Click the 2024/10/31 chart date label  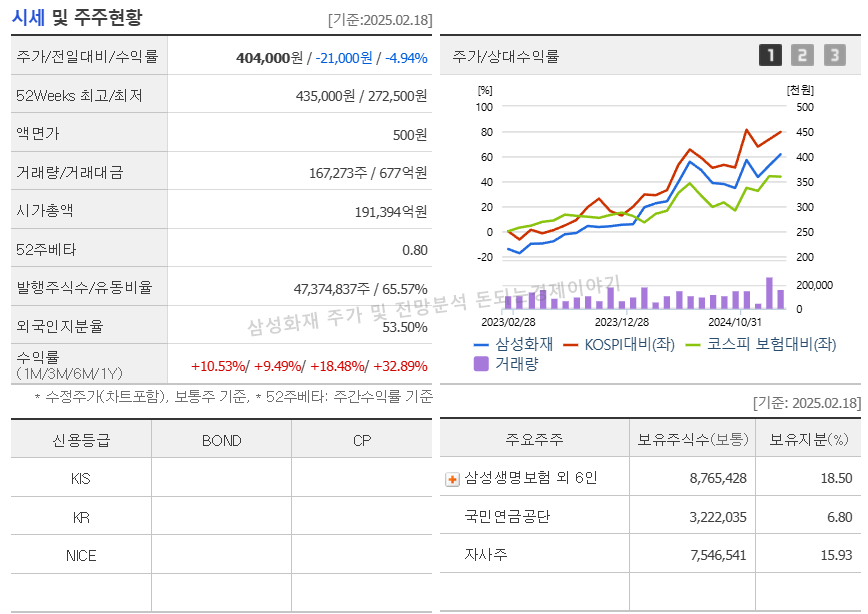[735, 322]
